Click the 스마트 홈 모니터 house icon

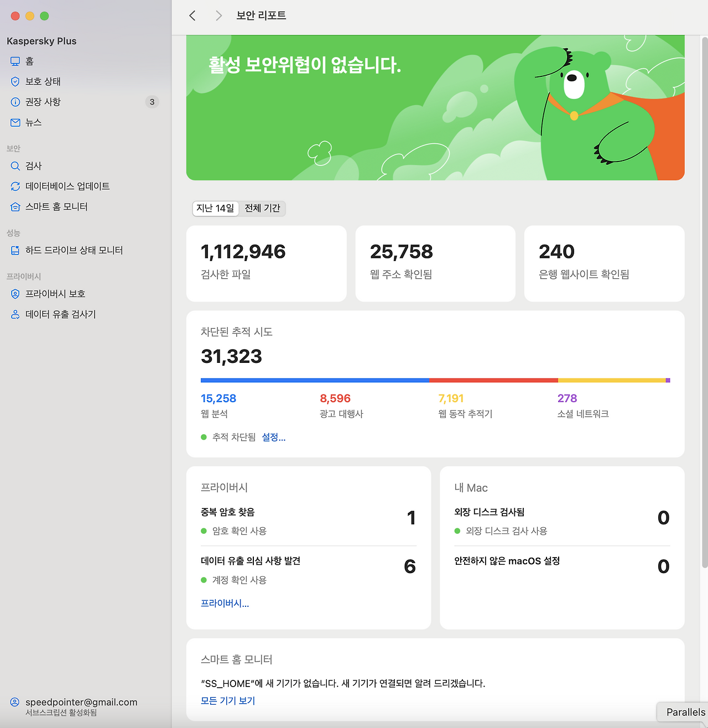point(15,207)
